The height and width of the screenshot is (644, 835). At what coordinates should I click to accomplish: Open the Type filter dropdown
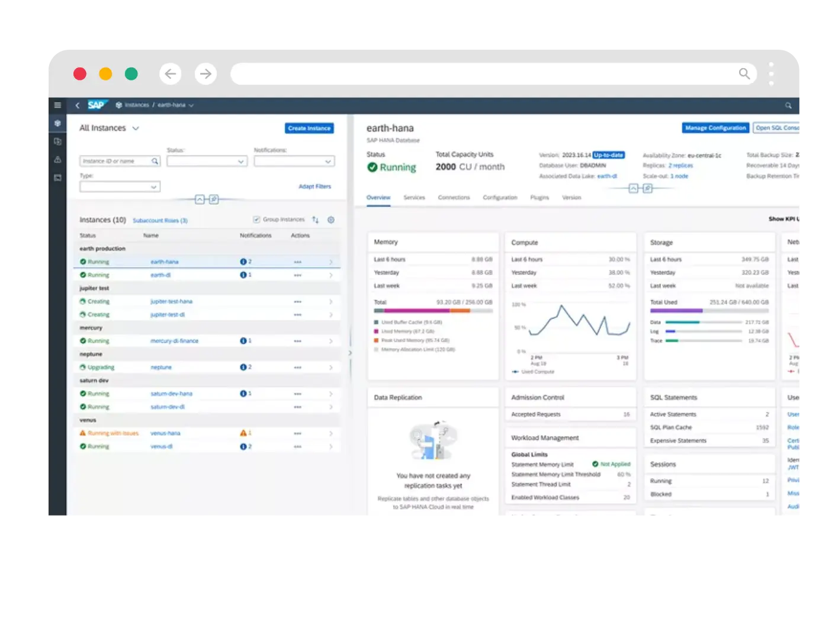click(120, 187)
